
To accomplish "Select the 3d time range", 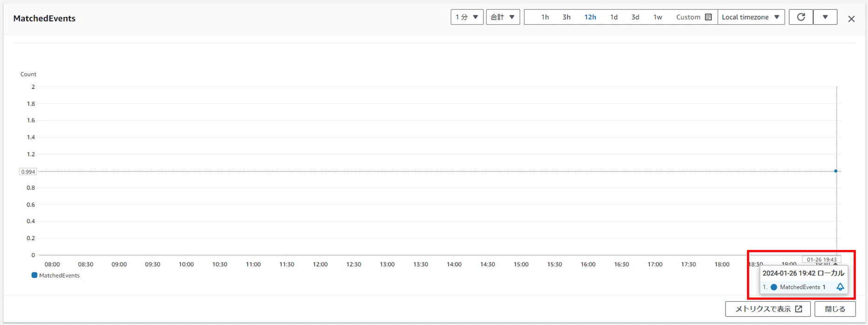I will tap(635, 17).
